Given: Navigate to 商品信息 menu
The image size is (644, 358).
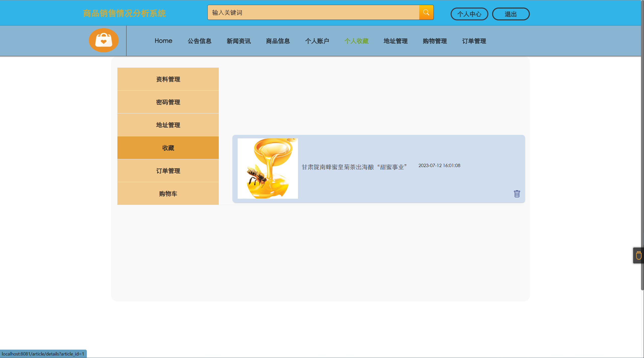Looking at the screenshot, I should click(x=278, y=41).
